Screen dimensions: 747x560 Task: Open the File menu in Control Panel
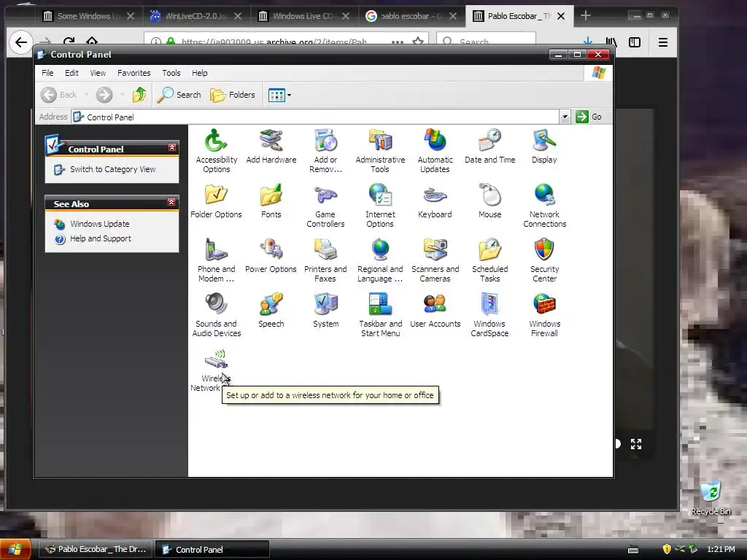pos(47,73)
